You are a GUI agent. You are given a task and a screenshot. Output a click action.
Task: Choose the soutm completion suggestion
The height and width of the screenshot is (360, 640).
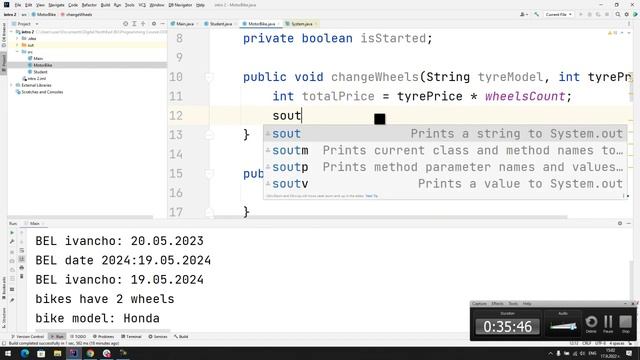coord(445,150)
